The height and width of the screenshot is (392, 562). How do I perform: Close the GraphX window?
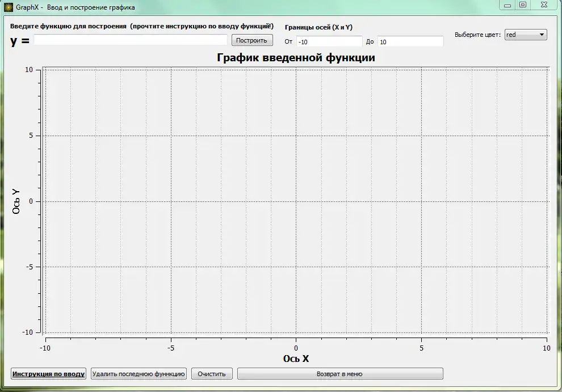[544, 5]
